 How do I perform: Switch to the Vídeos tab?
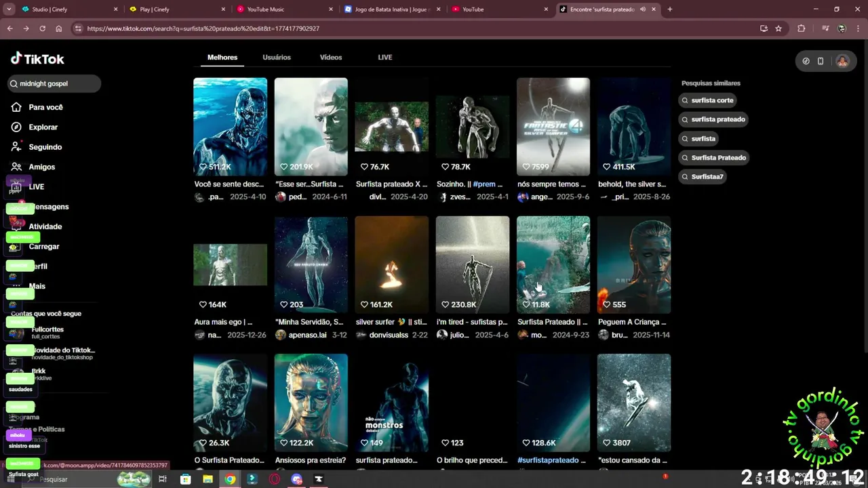331,57
